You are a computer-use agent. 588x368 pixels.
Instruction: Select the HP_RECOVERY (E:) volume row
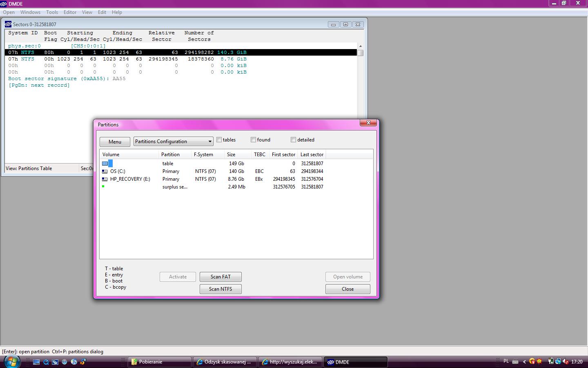[x=213, y=179]
